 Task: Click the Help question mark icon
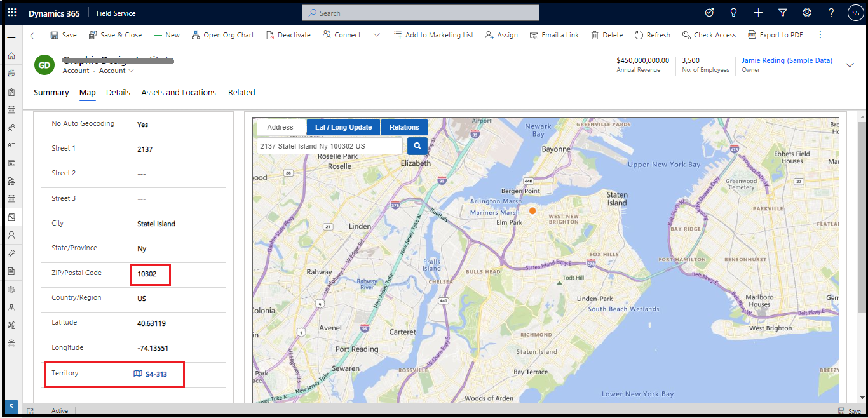pos(831,13)
